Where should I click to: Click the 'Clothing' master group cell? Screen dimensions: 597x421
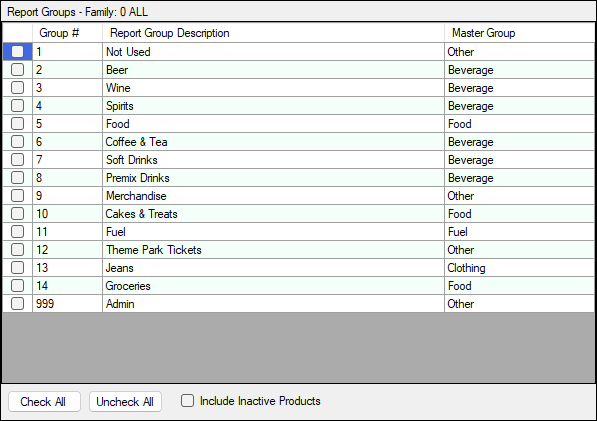(x=519, y=268)
